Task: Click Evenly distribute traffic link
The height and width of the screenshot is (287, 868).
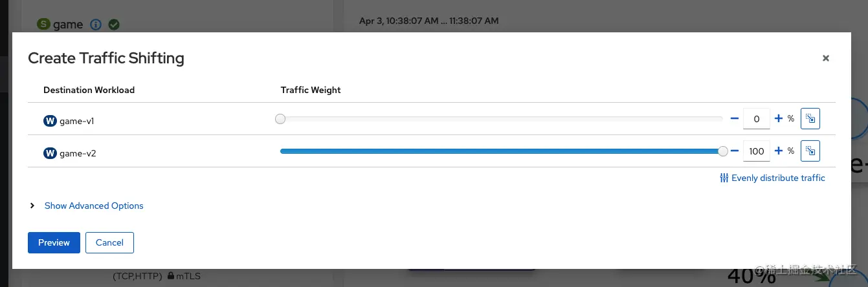Action: coord(778,178)
